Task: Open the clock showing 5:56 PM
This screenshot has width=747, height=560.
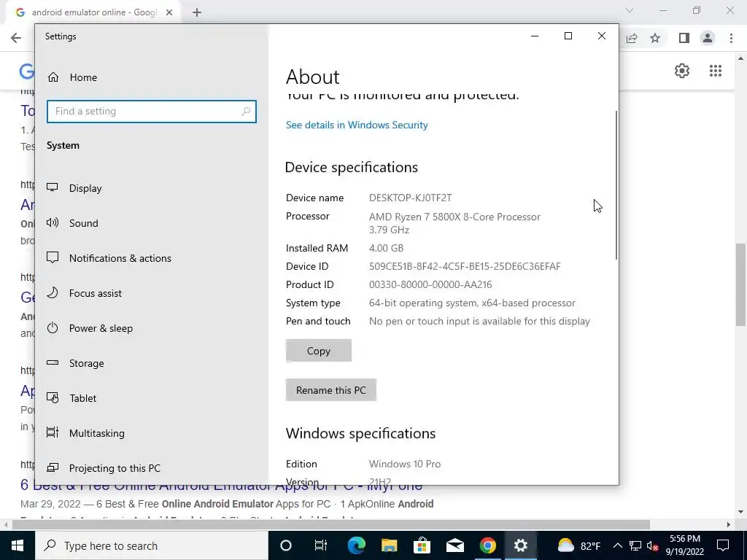Action: click(x=684, y=545)
